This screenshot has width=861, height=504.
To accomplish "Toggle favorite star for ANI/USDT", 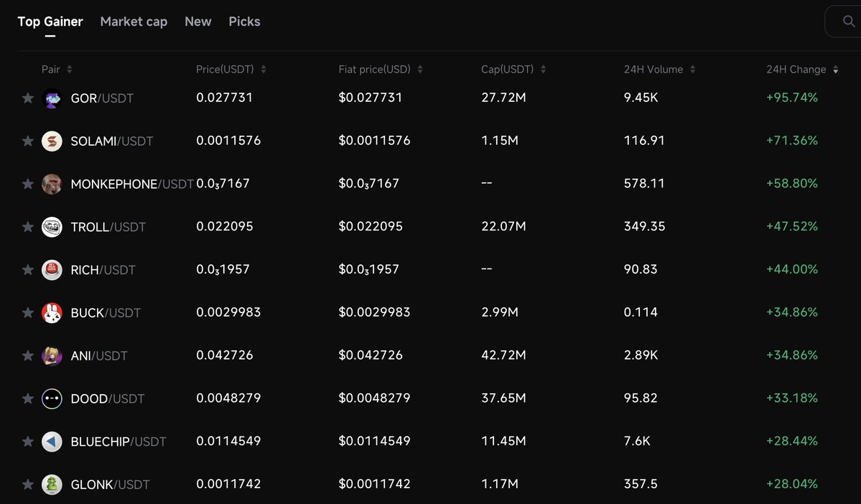I will [x=27, y=356].
